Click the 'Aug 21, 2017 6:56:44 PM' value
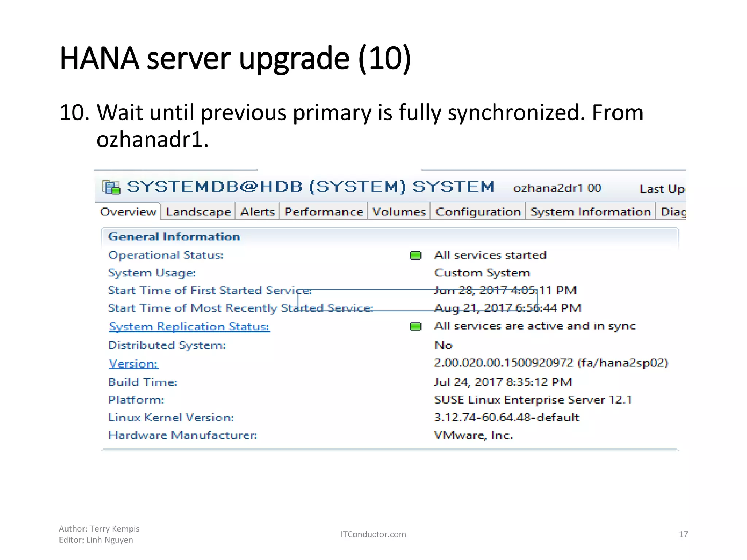 pos(508,308)
